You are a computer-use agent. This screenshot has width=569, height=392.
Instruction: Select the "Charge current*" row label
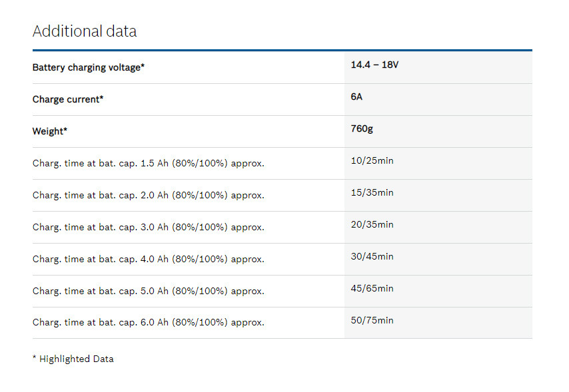(x=68, y=99)
